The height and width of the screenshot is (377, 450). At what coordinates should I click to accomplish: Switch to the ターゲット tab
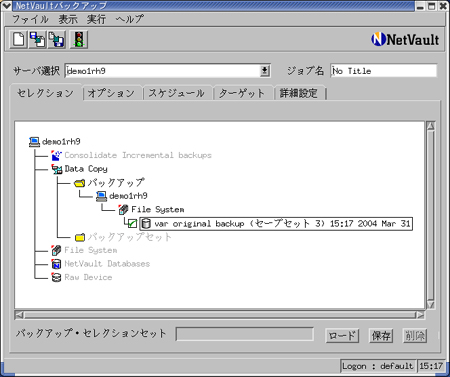[241, 93]
